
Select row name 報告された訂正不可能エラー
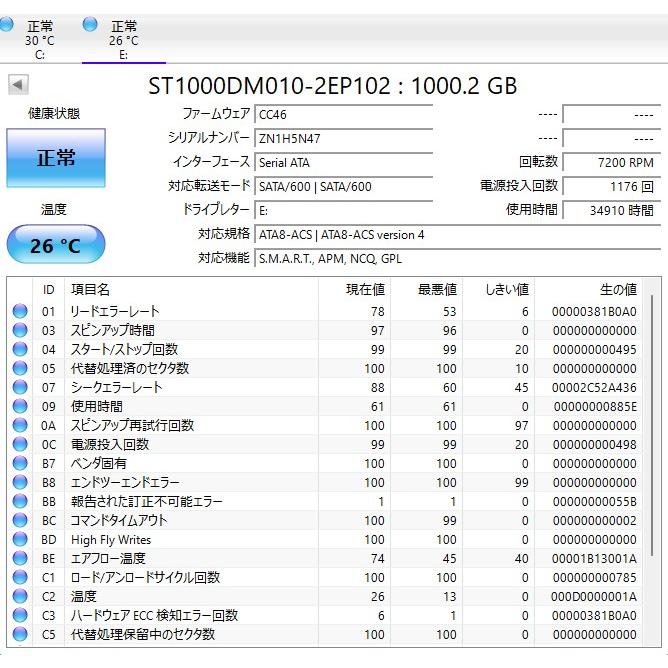click(147, 501)
